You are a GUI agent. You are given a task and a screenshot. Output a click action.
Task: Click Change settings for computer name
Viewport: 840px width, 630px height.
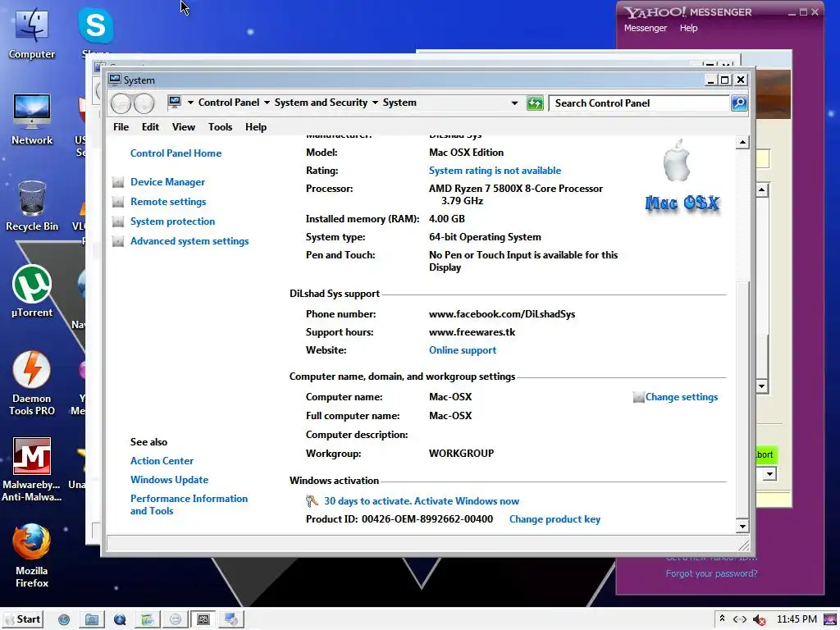pyautogui.click(x=682, y=397)
